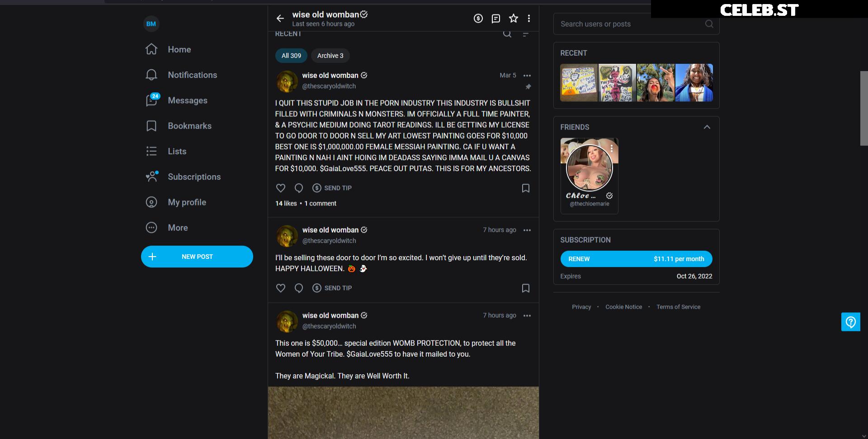Screen dimensions: 868x439
Task: Click the Mar 5 post date
Action: pyautogui.click(x=508, y=76)
